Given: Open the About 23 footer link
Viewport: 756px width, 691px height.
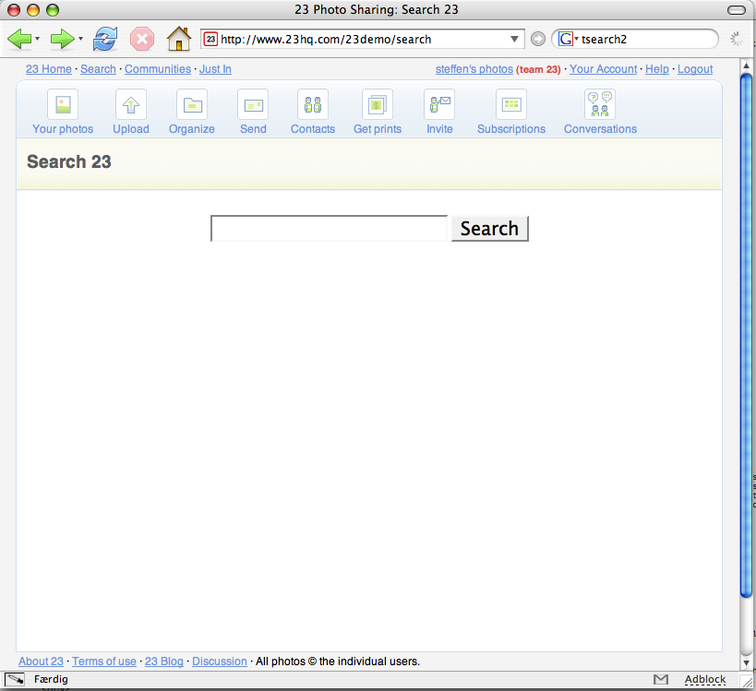Looking at the screenshot, I should pos(41,661).
